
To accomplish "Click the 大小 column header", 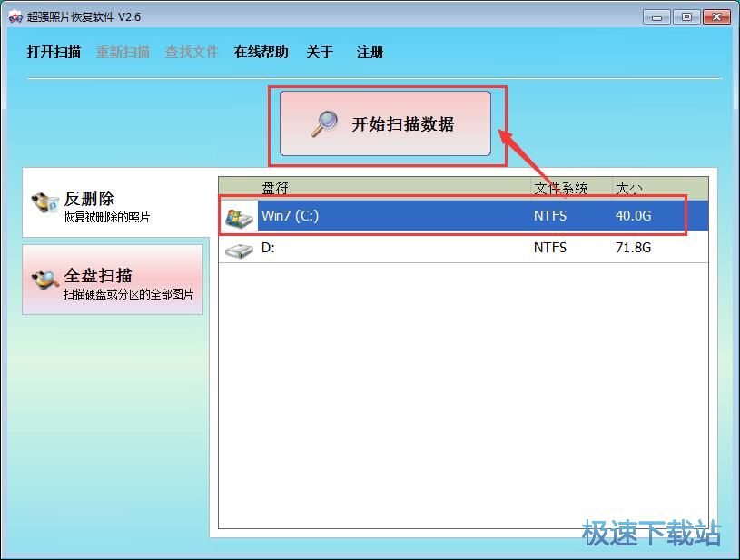I will click(x=629, y=188).
